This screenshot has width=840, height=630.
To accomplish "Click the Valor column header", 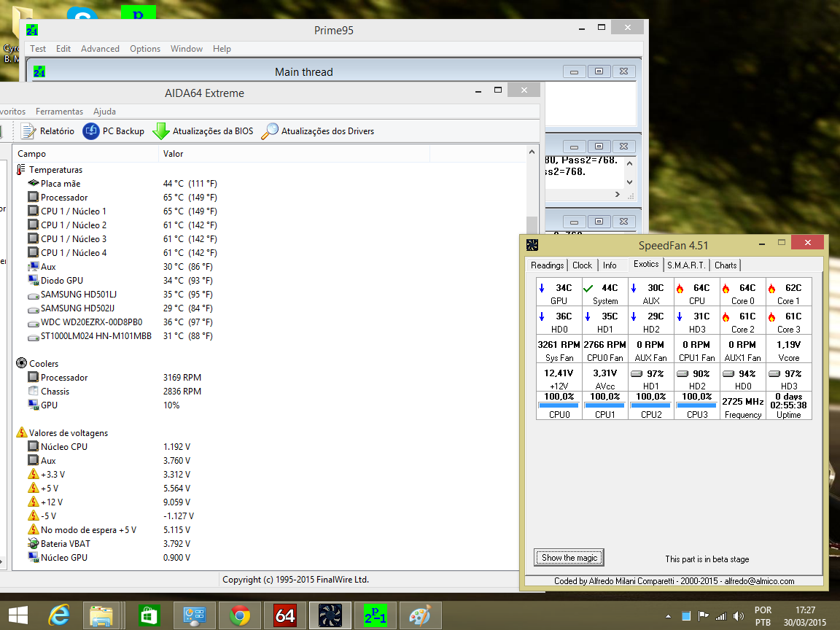I will pyautogui.click(x=295, y=154).
